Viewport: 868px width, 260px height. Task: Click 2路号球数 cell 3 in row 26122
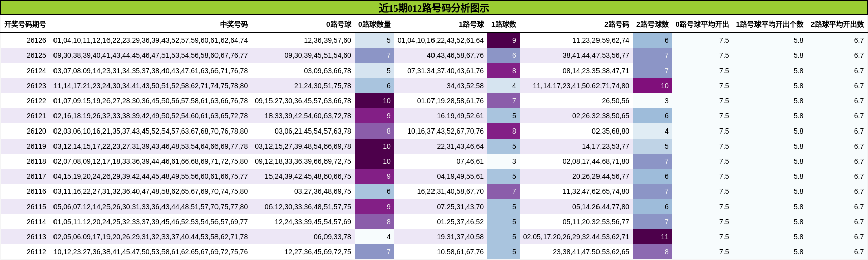[x=652, y=101]
